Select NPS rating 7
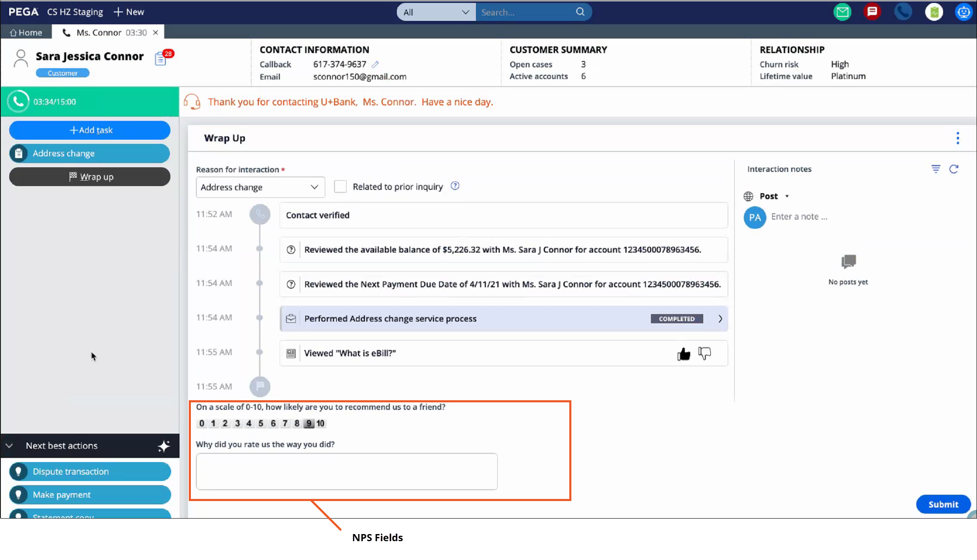Viewport: 977px width, 560px height. pos(285,423)
